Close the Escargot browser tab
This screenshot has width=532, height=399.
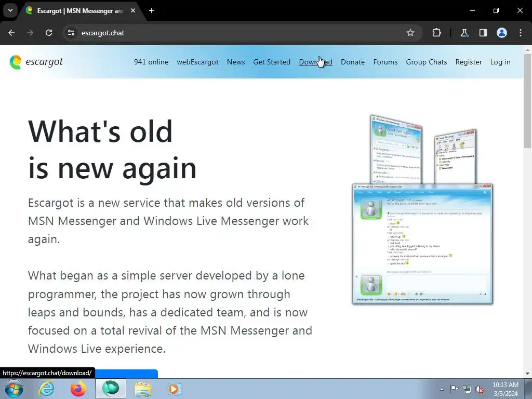(133, 10)
